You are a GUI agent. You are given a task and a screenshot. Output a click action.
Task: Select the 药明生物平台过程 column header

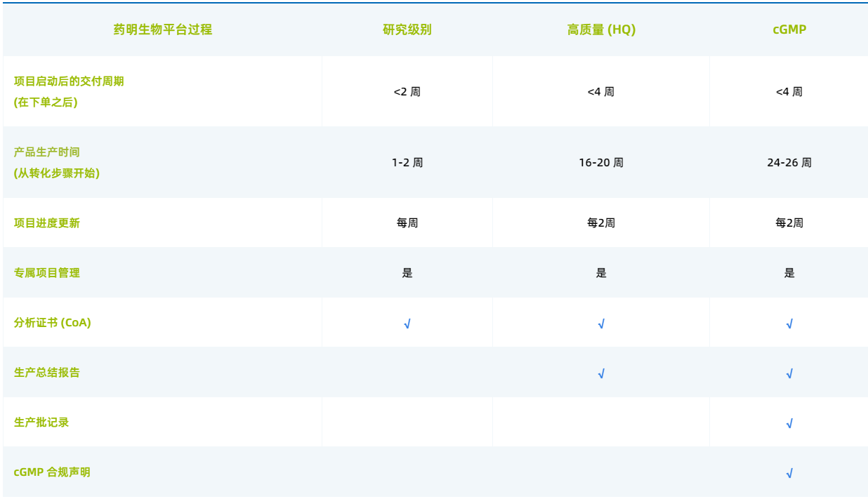coord(162,29)
